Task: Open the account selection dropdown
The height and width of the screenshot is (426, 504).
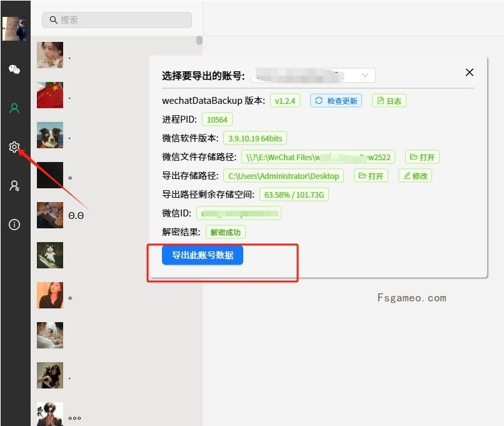Action: 313,75
